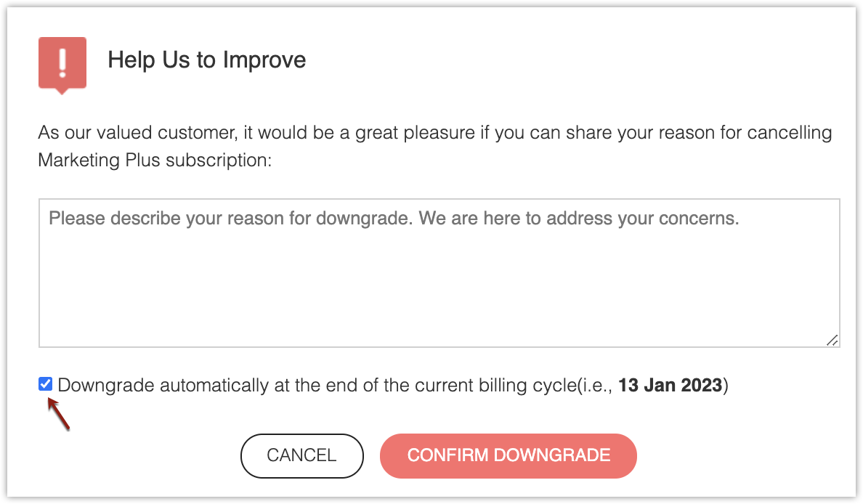Uncheck the automatic downgrade checkbox
This screenshot has width=863, height=504.
(46, 385)
